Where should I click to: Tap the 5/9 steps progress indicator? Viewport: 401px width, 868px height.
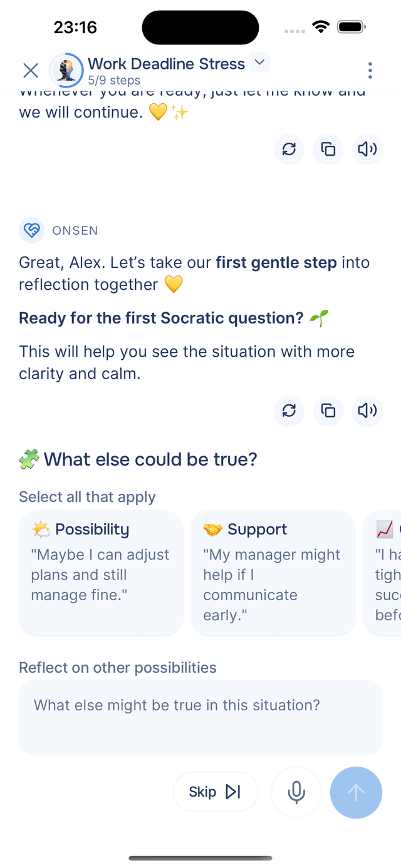114,80
